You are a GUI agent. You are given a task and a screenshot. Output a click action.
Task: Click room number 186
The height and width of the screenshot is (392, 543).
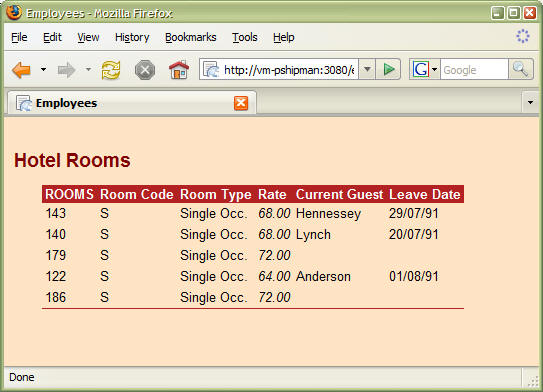(x=56, y=297)
